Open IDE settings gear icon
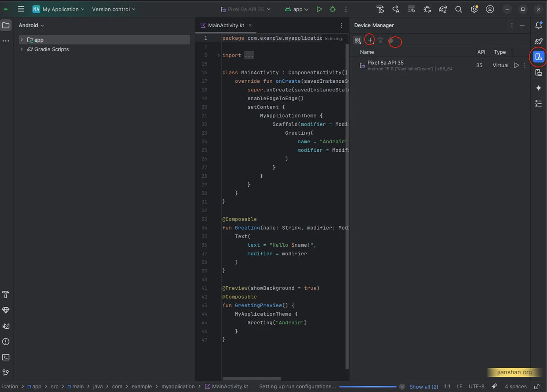Viewport: 547px width, 392px height. pos(474,9)
